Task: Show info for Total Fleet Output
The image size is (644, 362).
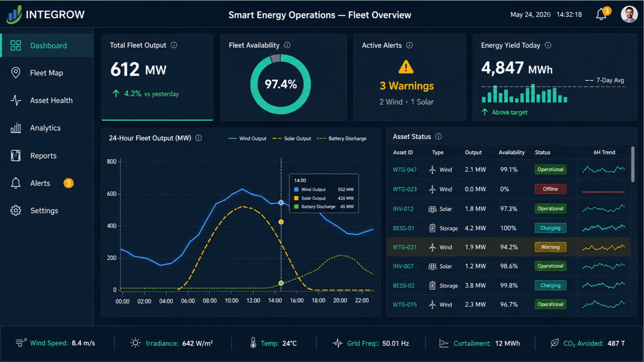Action: tap(174, 45)
